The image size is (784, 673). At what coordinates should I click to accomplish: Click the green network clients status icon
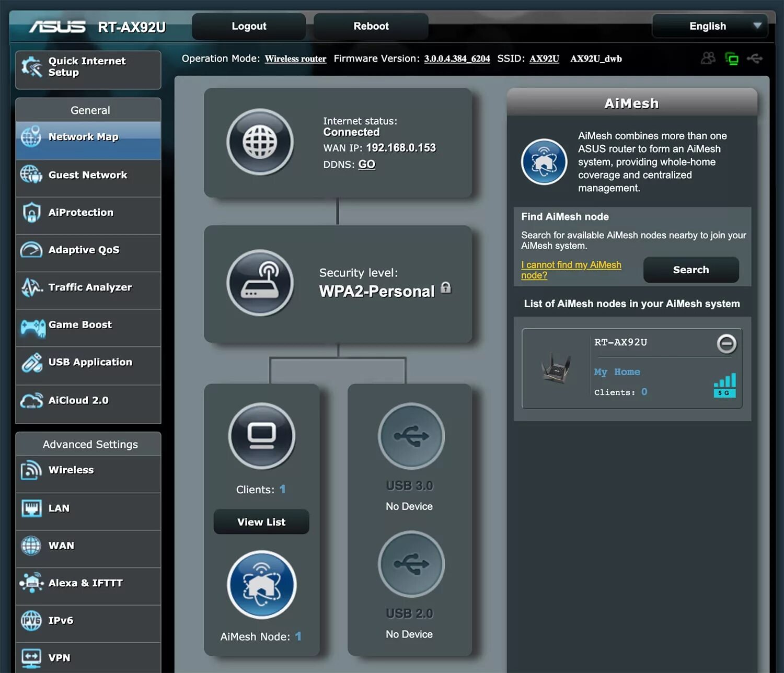pyautogui.click(x=732, y=59)
